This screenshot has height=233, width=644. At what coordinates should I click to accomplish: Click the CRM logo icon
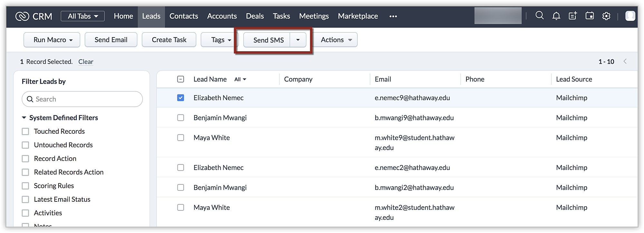click(x=22, y=16)
